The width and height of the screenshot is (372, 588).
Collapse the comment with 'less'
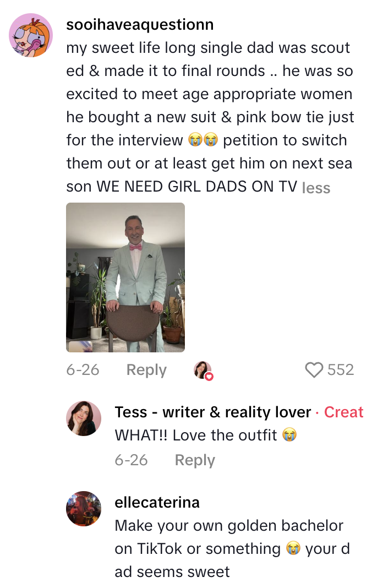point(316,188)
